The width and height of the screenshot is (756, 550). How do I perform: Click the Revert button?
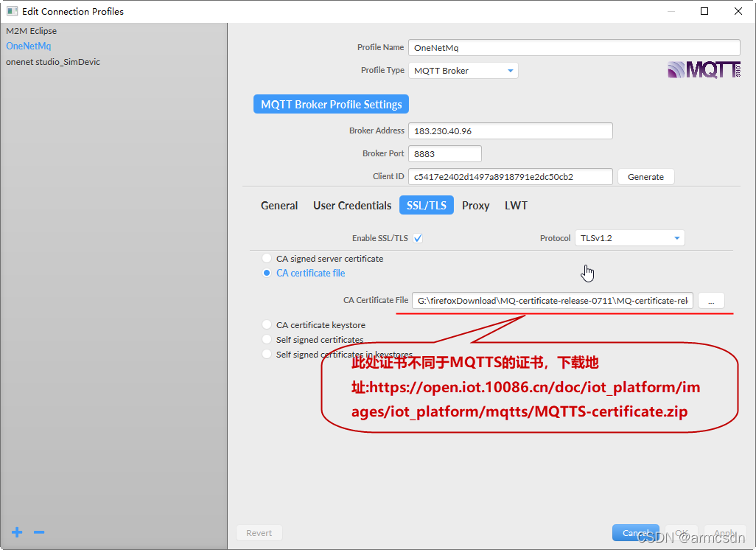click(x=259, y=533)
